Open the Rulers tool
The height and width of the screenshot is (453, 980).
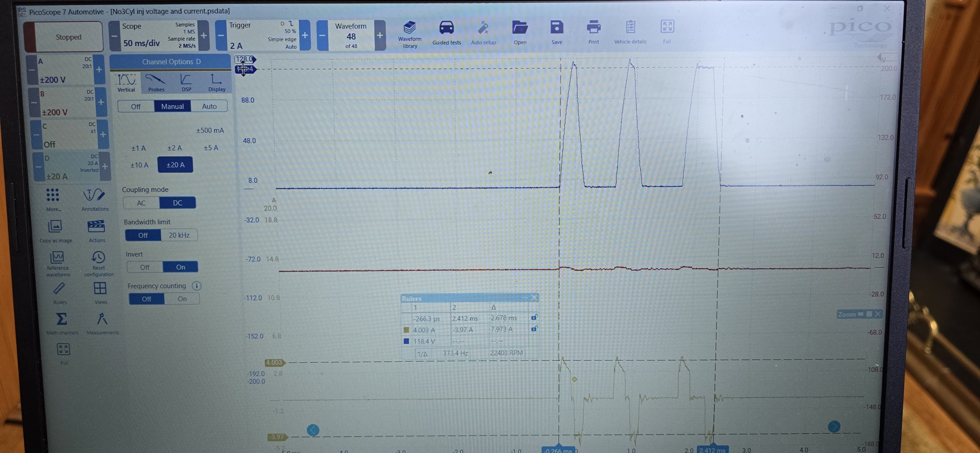pyautogui.click(x=59, y=293)
